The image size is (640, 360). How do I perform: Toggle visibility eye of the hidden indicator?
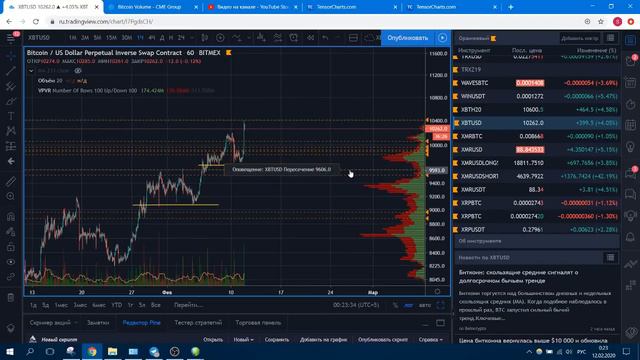point(78,71)
